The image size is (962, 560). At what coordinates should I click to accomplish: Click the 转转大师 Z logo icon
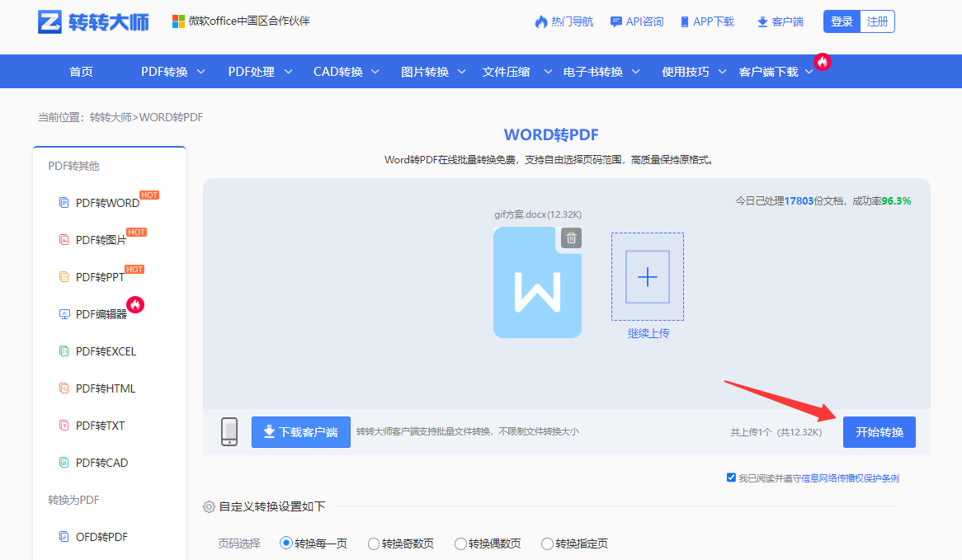click(x=50, y=21)
